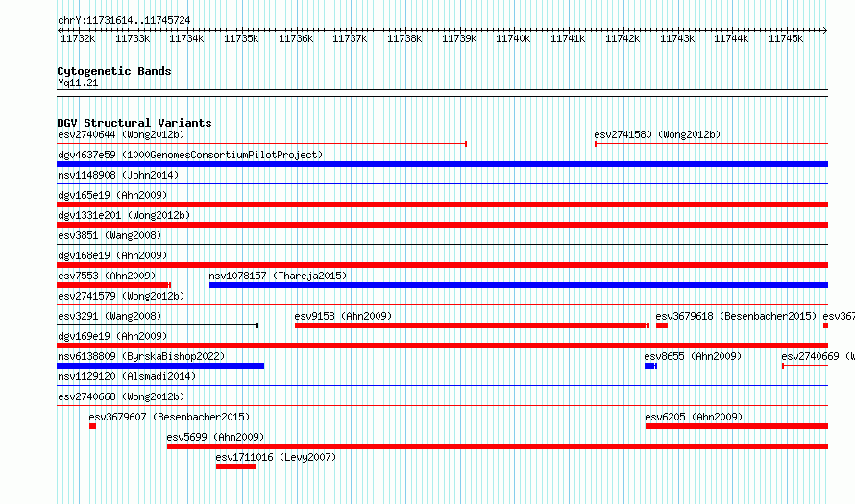Select the small blue esv8655 block
Image resolution: width=855 pixels, height=504 pixels.
651,366
